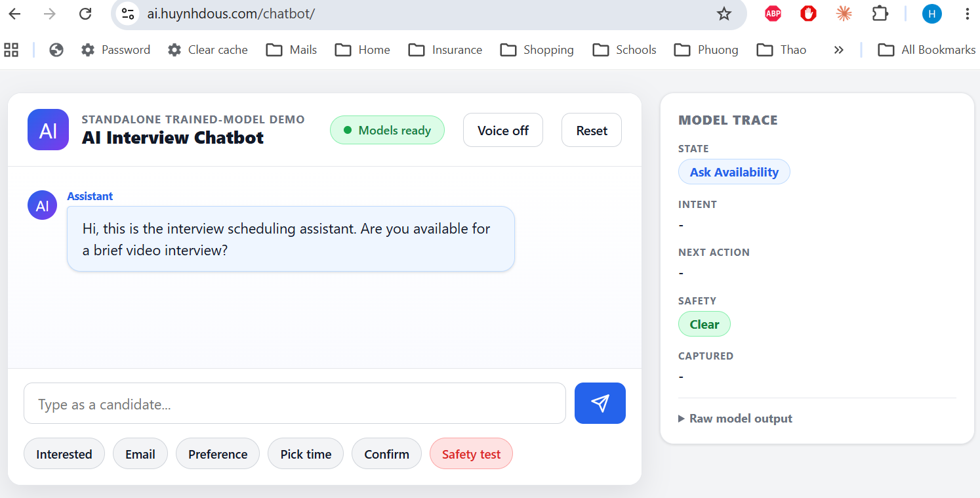Image resolution: width=980 pixels, height=498 pixels.
Task: Click the address bar URL
Action: (231, 14)
